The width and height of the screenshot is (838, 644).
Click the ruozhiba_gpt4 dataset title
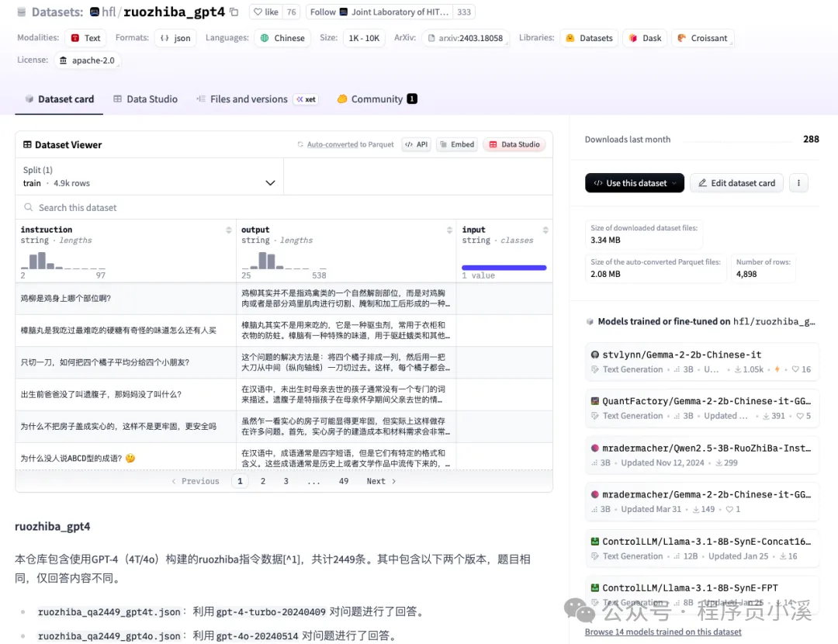[x=175, y=12]
